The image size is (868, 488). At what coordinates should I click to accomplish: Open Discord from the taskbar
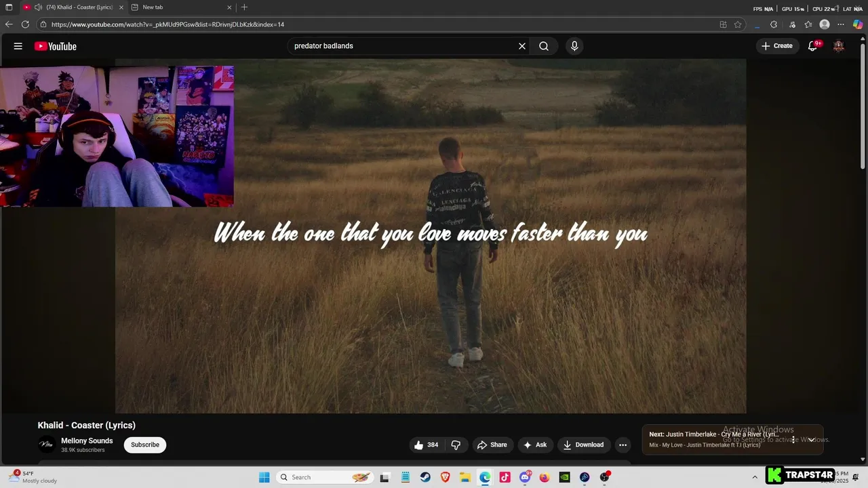(x=525, y=477)
